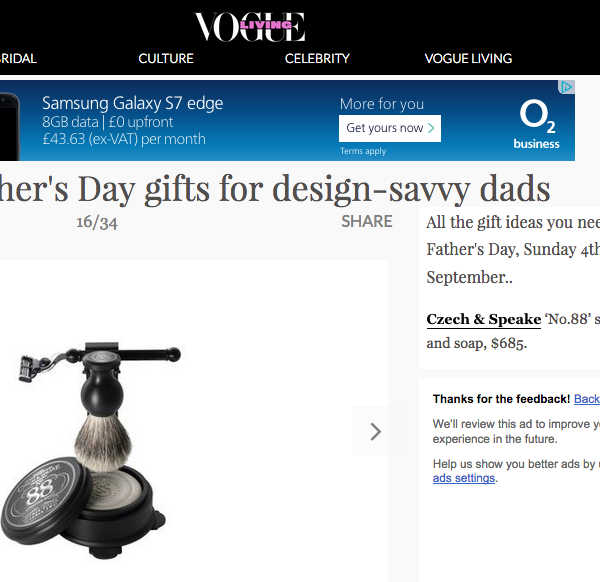The height and width of the screenshot is (582, 600).
Task: Open the Czech & Speake link
Action: [x=484, y=319]
